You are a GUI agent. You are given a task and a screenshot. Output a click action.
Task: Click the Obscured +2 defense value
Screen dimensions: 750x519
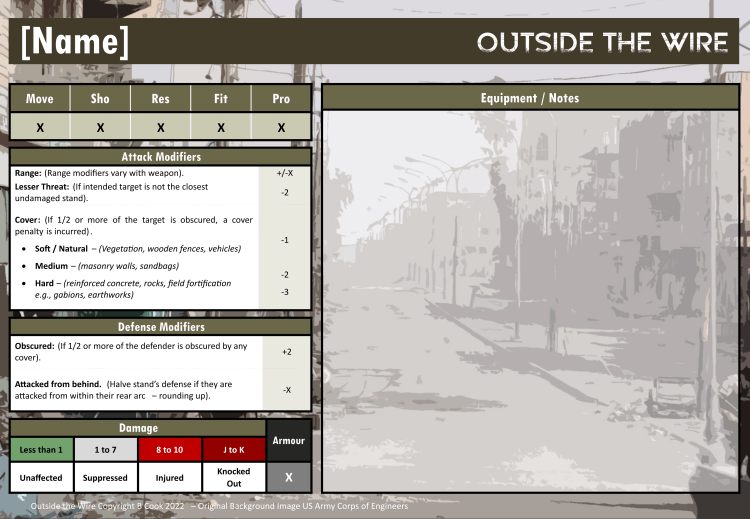pyautogui.click(x=287, y=352)
